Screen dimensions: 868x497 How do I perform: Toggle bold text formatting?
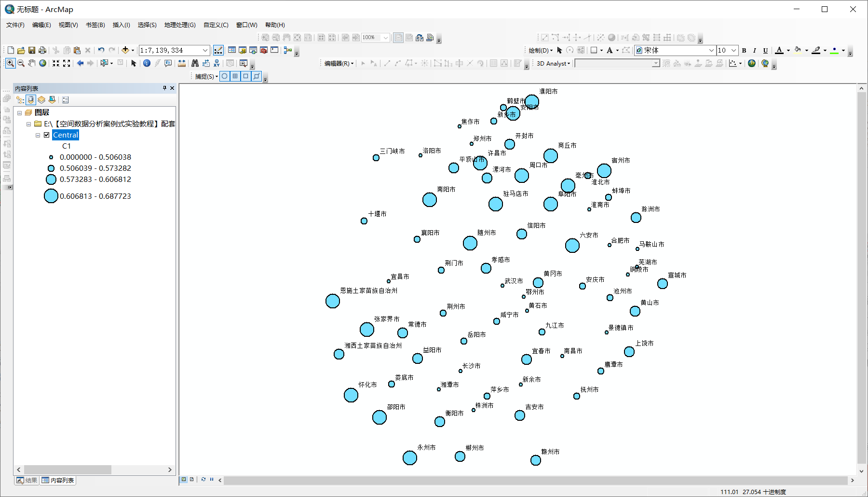tap(744, 50)
